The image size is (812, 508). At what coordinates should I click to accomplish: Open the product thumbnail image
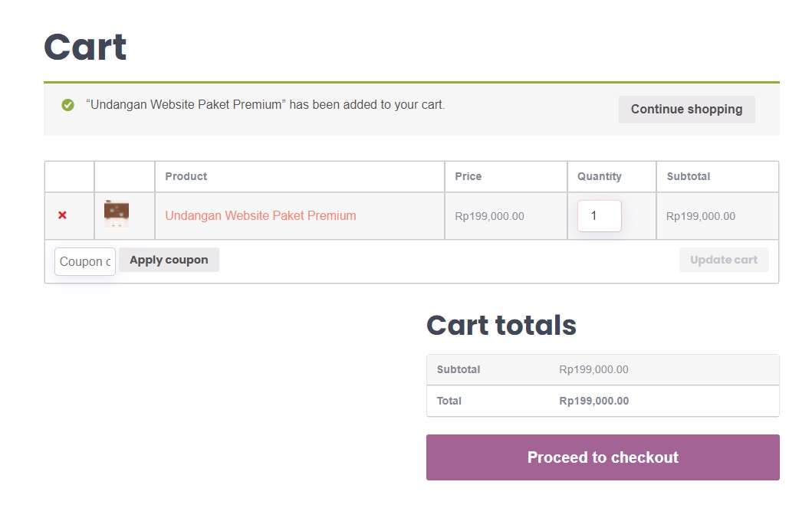click(117, 214)
